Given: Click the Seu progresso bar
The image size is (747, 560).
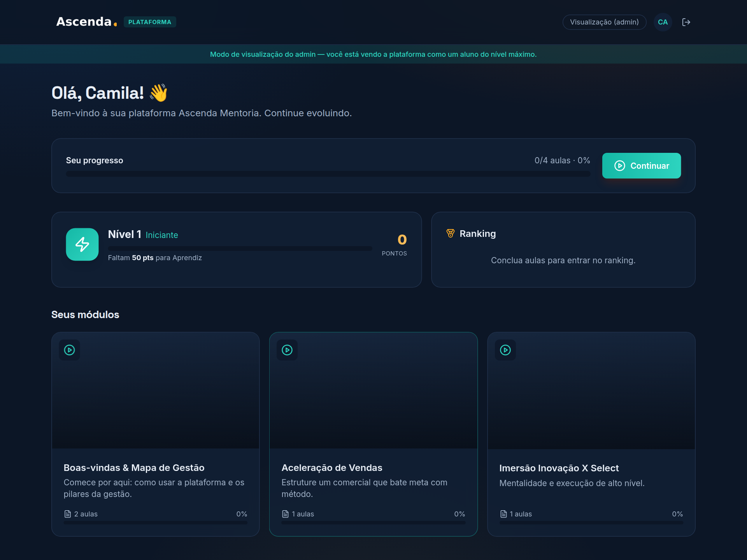Looking at the screenshot, I should 328,174.
